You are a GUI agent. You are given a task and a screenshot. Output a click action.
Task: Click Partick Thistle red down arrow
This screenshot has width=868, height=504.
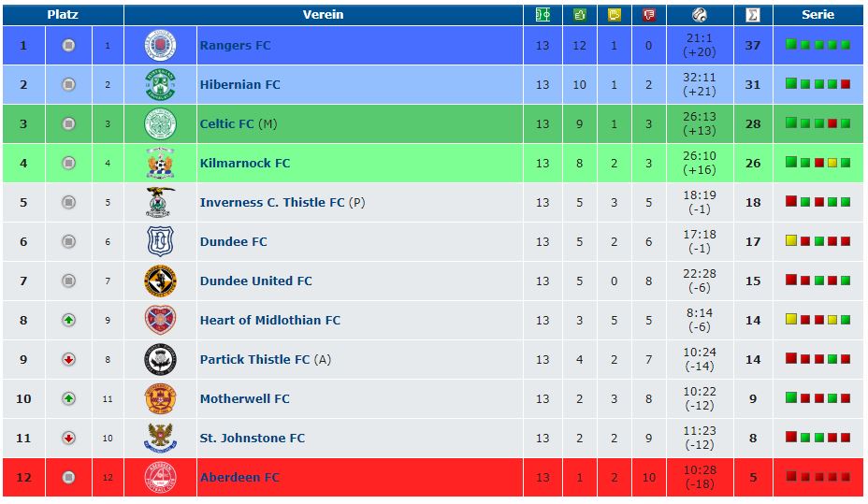pyautogui.click(x=68, y=360)
